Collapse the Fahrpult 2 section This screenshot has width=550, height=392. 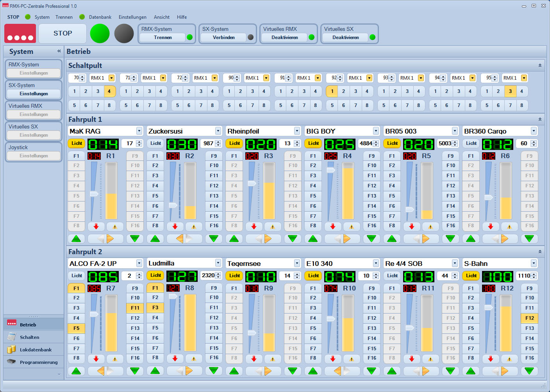(540, 252)
